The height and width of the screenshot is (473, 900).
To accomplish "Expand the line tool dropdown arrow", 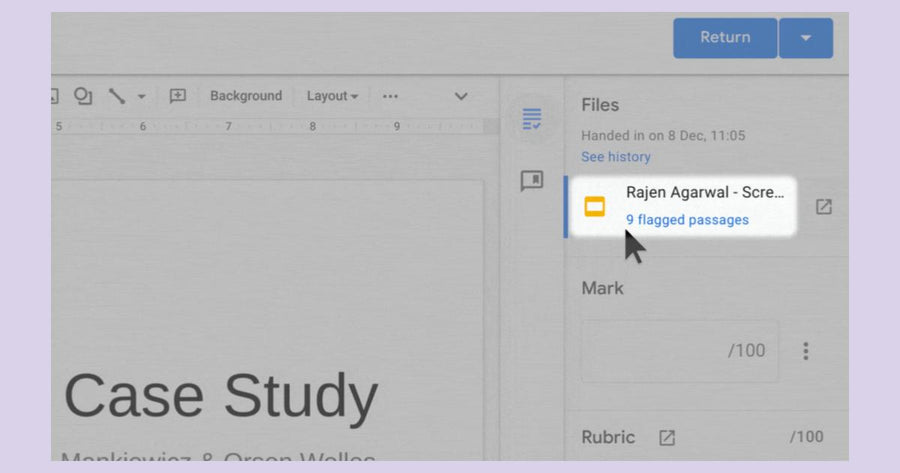I will click(141, 96).
